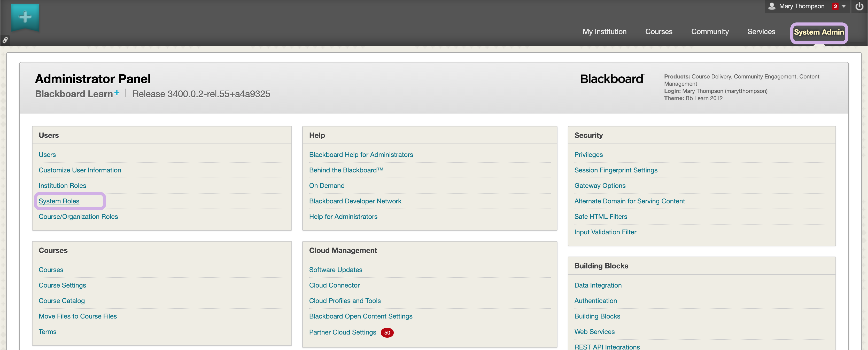Select the Services tab
The height and width of the screenshot is (350, 868).
coord(761,32)
